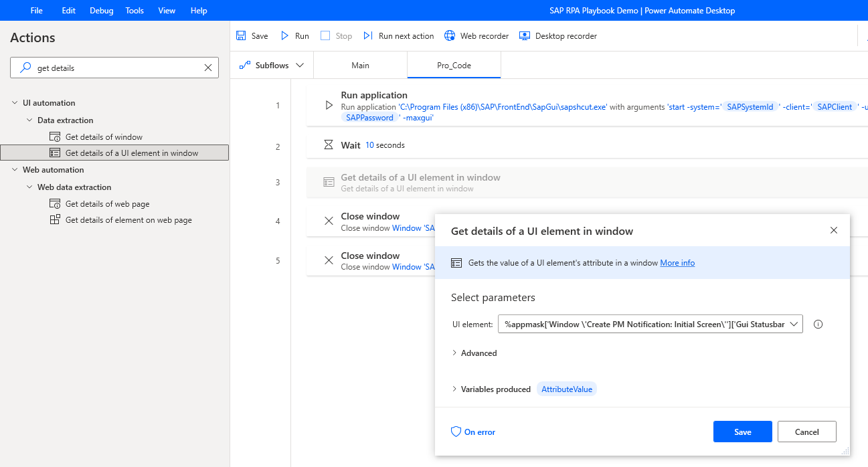Click the SAPClient variable chip

click(835, 106)
